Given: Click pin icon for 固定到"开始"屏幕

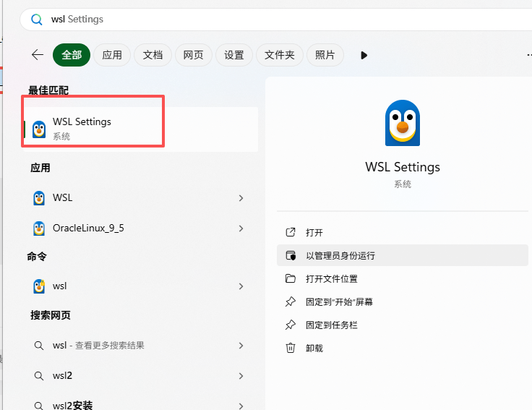Looking at the screenshot, I should 291,302.
